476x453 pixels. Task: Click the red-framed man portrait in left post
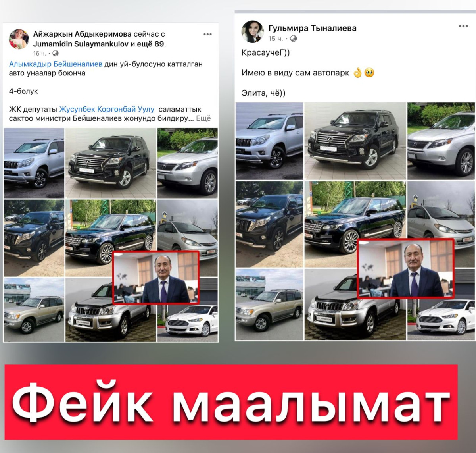pos(156,278)
